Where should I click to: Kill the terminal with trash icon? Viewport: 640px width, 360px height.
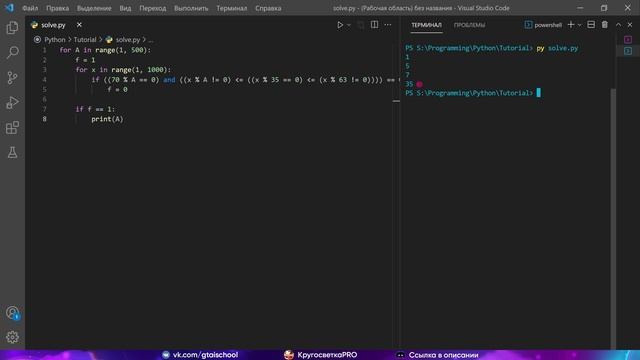(x=604, y=25)
